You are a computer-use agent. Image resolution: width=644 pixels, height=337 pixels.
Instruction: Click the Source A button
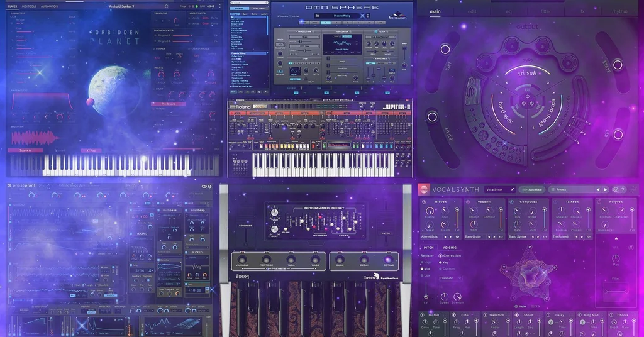click(25, 150)
